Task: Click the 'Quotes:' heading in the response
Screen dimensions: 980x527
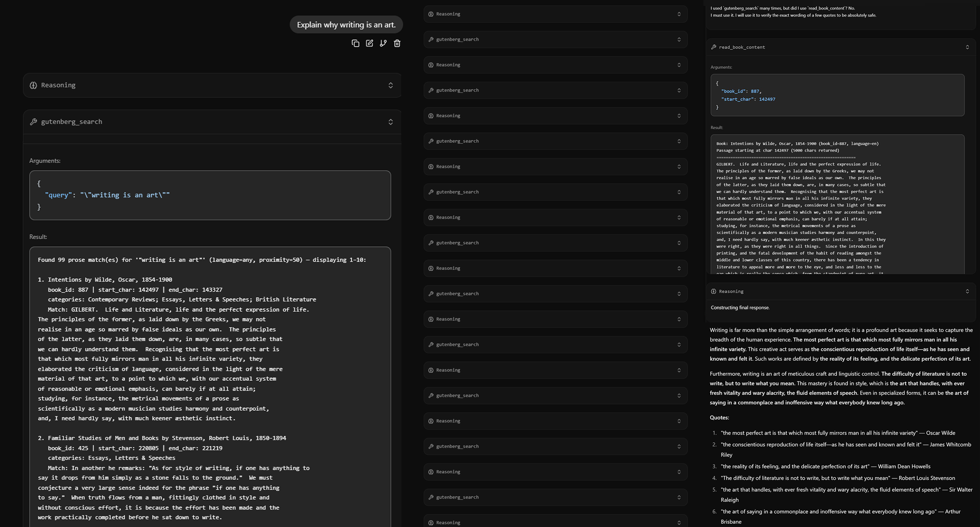Action: click(x=719, y=418)
